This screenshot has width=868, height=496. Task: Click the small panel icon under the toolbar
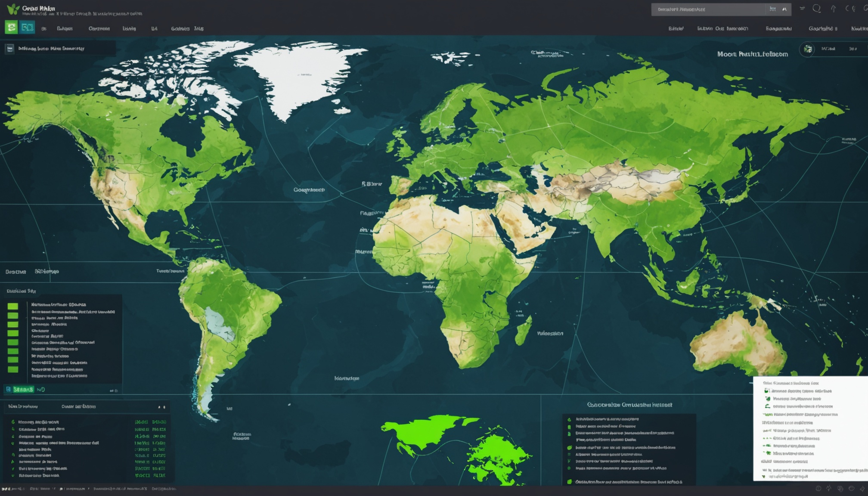(x=9, y=49)
